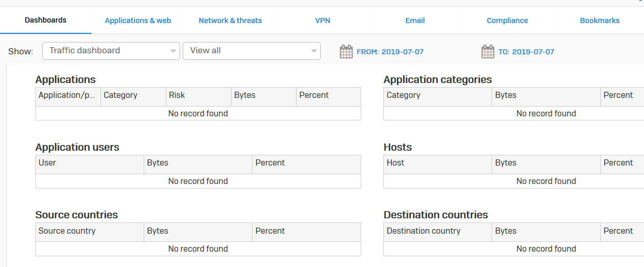Switch to Applications & web tab
Screen dimensions: 644x267
point(138,20)
